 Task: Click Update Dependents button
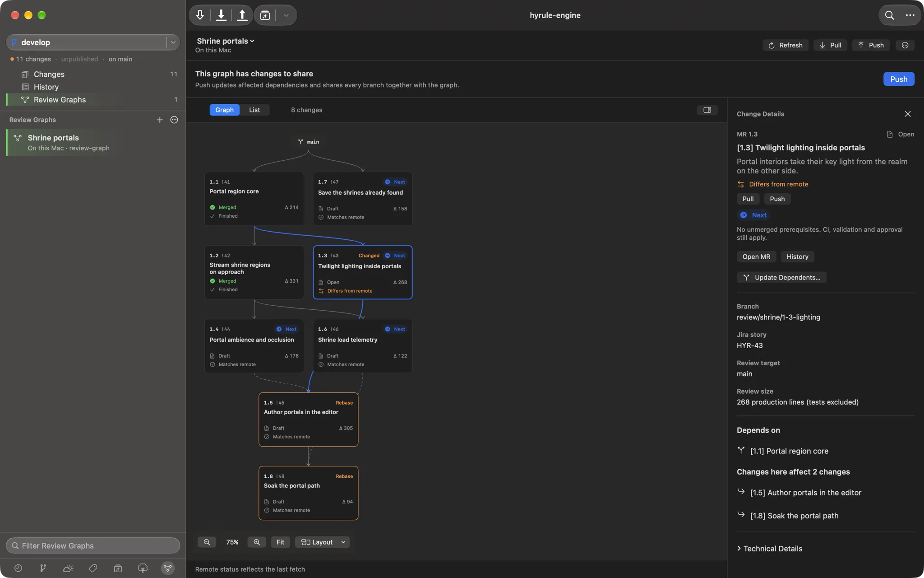[x=781, y=277]
